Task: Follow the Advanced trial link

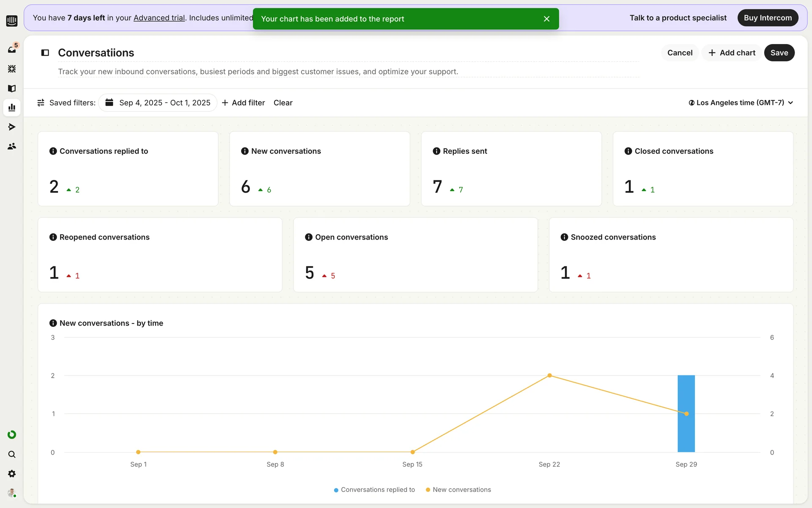Action: (x=159, y=18)
